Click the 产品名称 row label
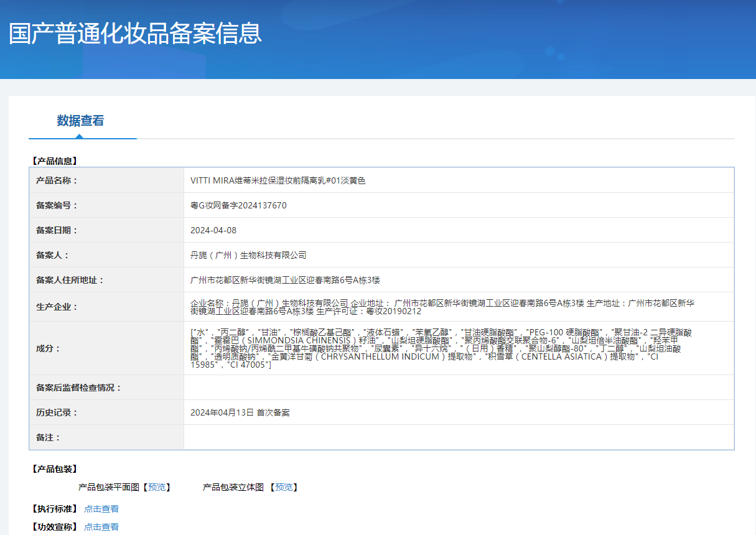The height and width of the screenshot is (535, 756). pos(57,180)
